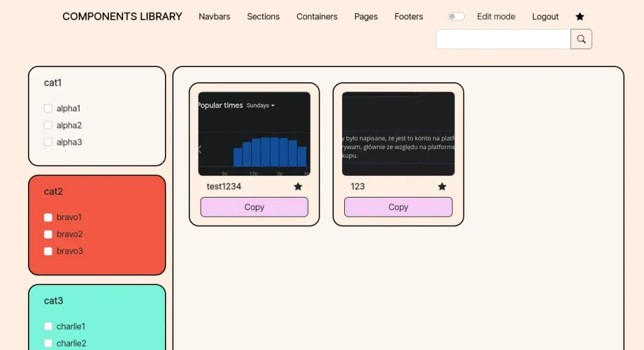Click the search magnifier icon button
Image resolution: width=644 pixels, height=350 pixels.
581,39
